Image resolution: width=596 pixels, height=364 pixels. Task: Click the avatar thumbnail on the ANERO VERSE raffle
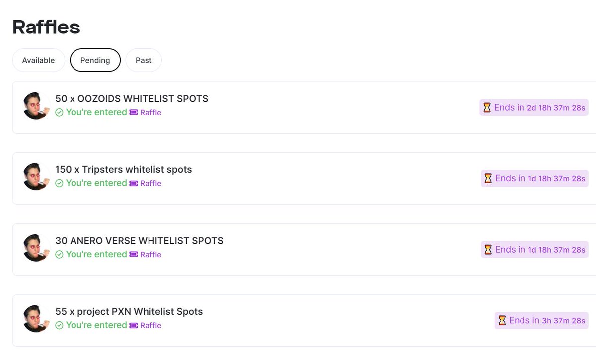coord(37,248)
